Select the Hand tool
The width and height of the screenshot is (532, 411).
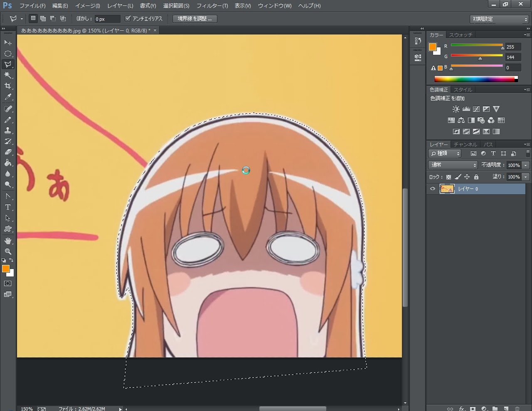(8, 241)
